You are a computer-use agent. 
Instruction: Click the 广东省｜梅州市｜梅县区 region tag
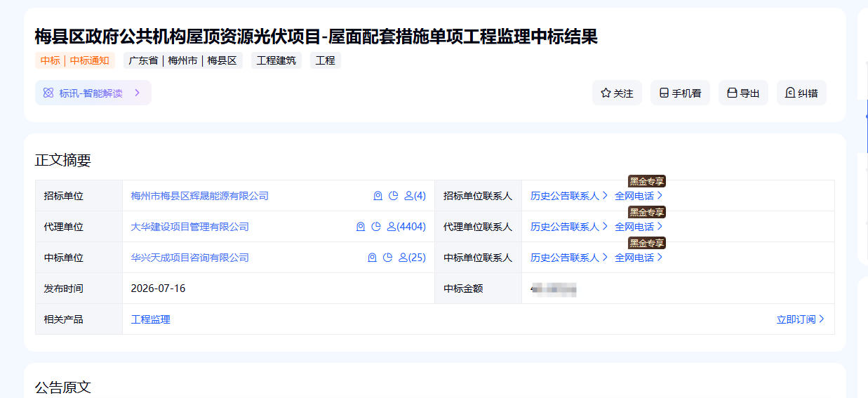pyautogui.click(x=183, y=60)
